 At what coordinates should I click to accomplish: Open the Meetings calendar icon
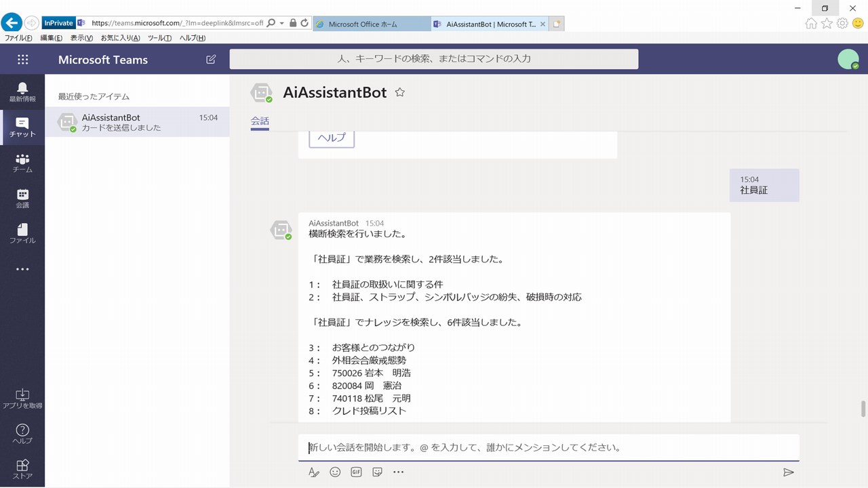click(22, 198)
